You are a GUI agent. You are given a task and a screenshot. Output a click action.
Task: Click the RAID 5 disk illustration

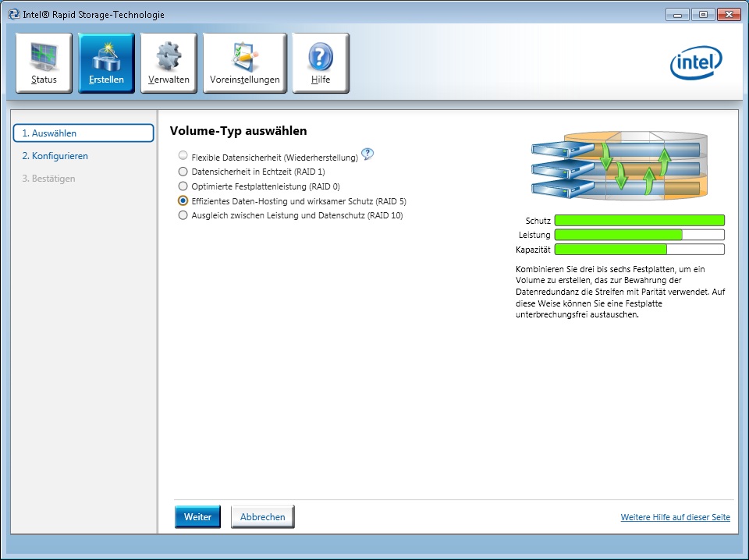pos(619,165)
